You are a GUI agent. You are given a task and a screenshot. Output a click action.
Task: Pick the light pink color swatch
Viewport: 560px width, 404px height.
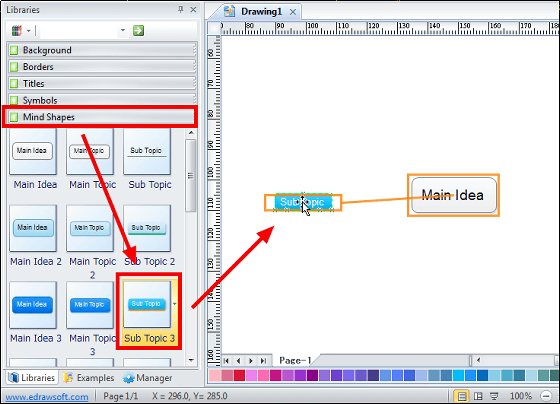tap(215, 375)
